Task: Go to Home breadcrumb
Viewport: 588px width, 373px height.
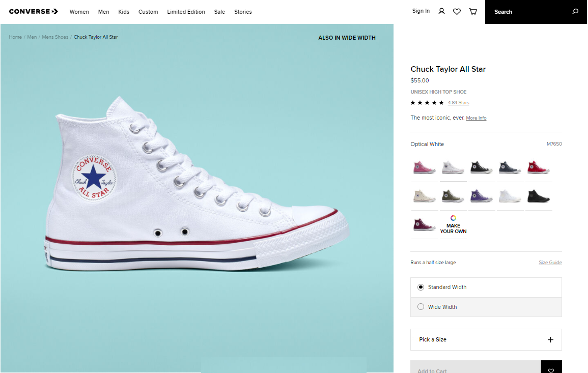Action: tap(15, 37)
